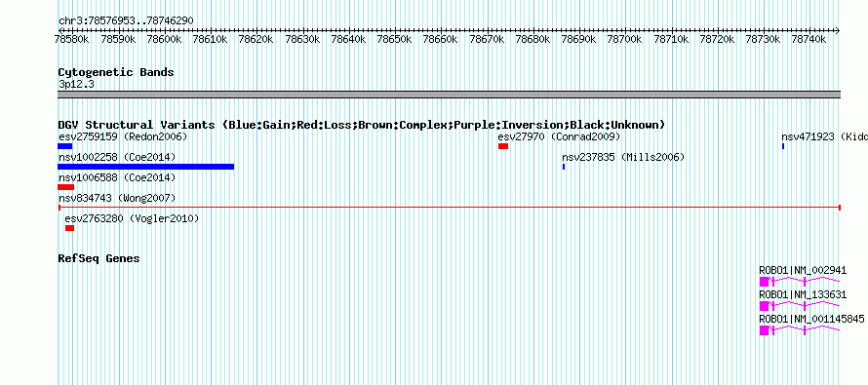868x385 pixels.
Task: Click the esv2759159 (Redon2006) variant label
Action: click(x=123, y=136)
